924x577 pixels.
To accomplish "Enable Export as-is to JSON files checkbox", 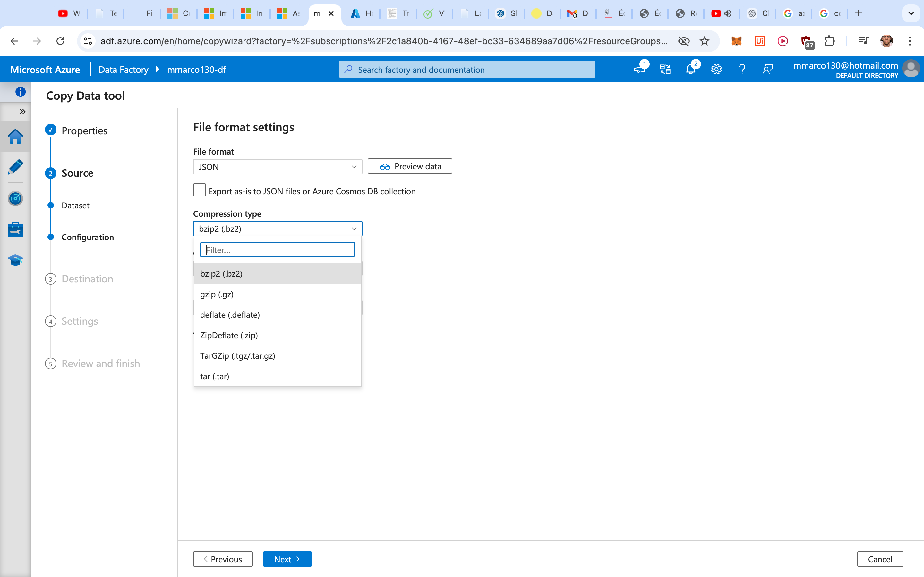I will pos(199,190).
